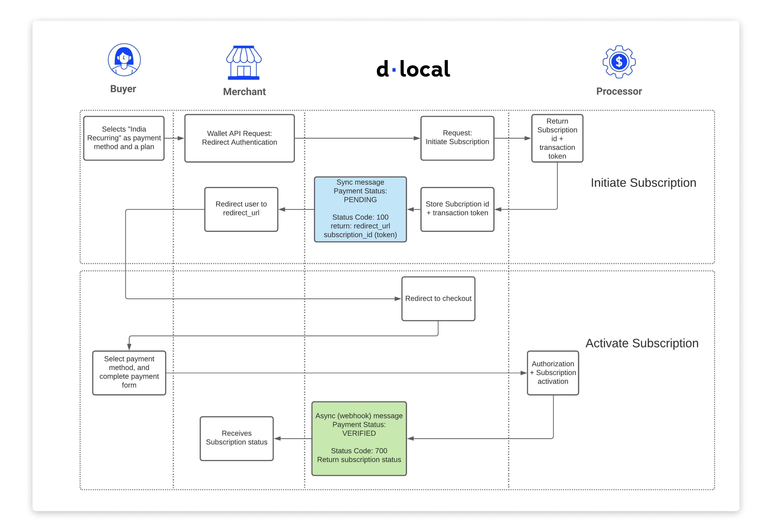Click the Processor label

[619, 91]
